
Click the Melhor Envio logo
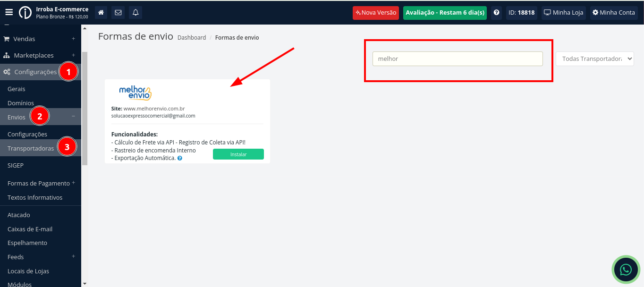pos(135,93)
